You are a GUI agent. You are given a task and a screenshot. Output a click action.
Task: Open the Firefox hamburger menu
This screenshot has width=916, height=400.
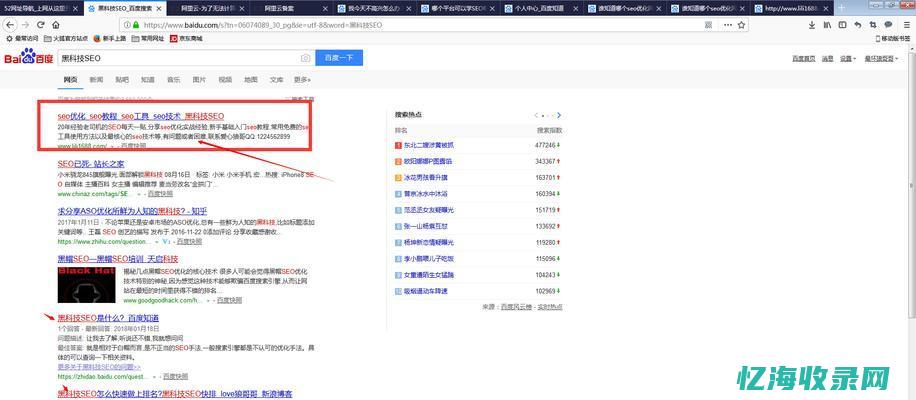click(907, 25)
